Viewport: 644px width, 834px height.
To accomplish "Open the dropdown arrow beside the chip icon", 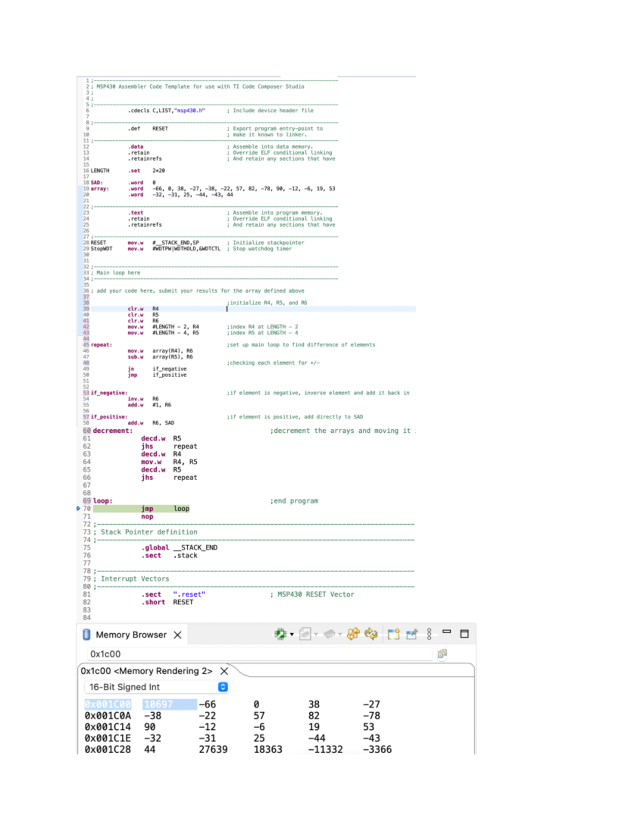I will click(292, 635).
